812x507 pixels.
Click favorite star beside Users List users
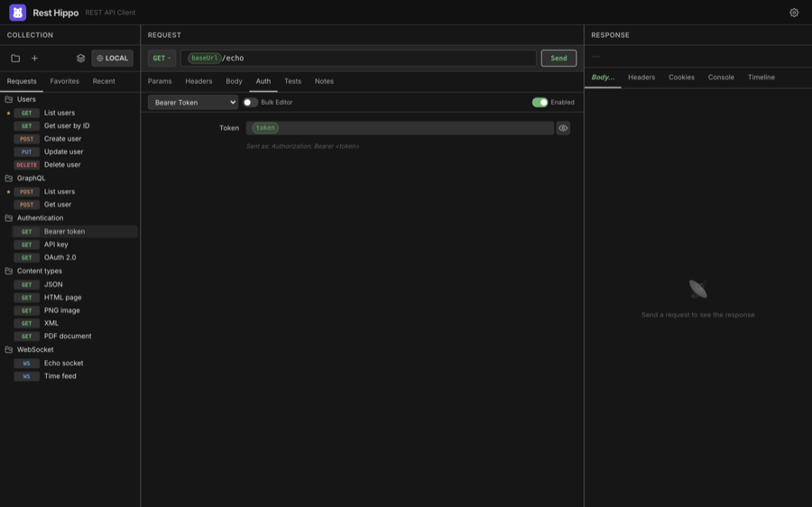pos(8,113)
